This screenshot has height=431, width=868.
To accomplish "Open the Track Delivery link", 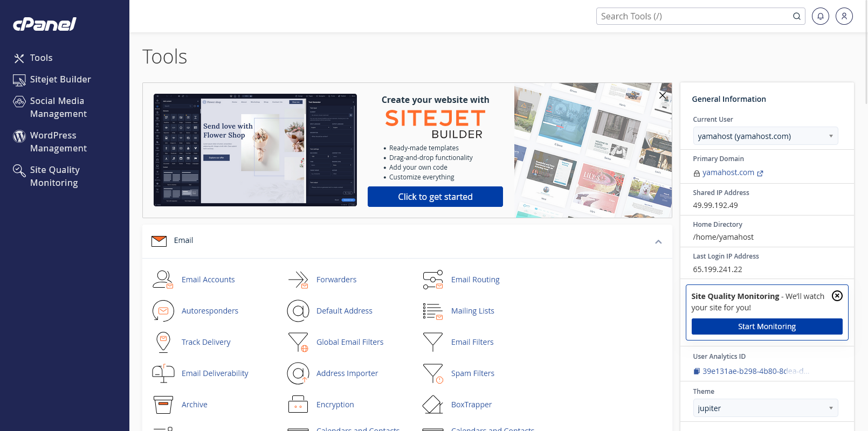I will tap(206, 342).
